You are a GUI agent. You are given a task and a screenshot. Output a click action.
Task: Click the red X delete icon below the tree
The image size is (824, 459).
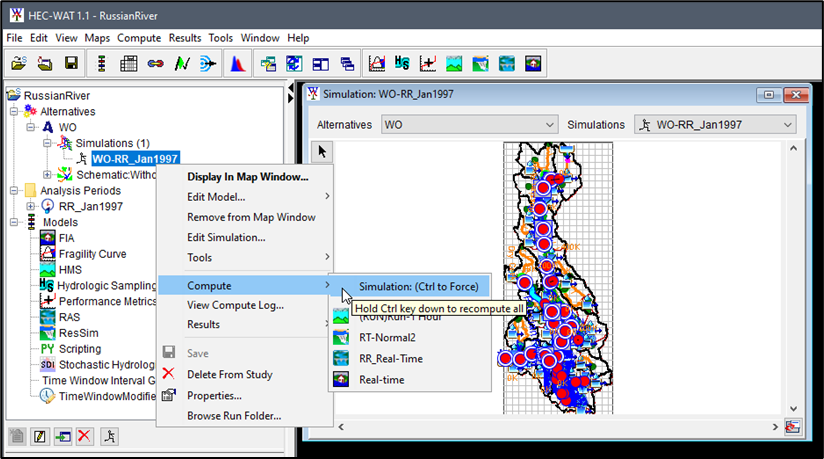click(85, 436)
